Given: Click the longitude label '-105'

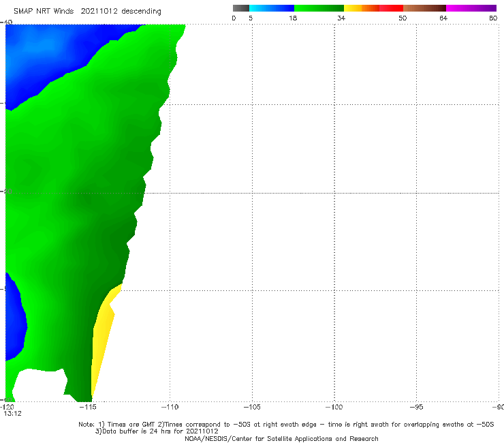Looking at the screenshot, I should 252,407.
